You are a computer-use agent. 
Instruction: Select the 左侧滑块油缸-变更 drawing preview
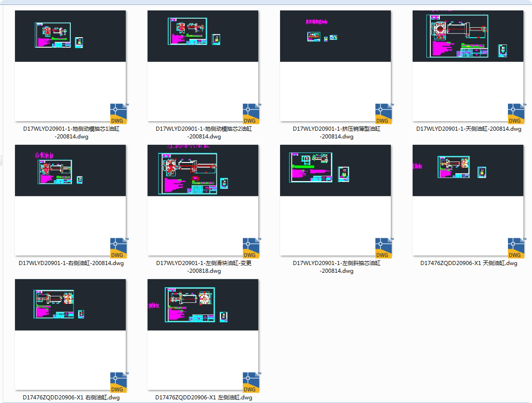203,171
